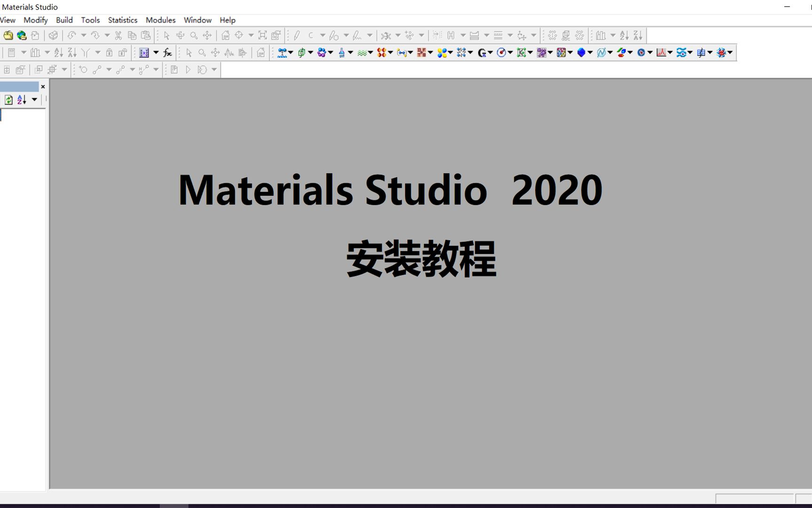Open the Modules menu

click(160, 20)
